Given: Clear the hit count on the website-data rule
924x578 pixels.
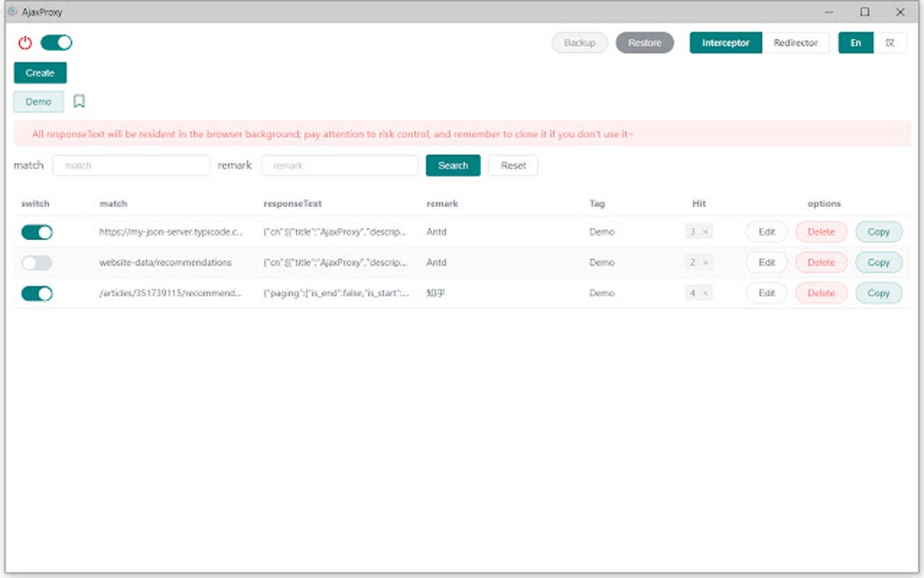Looking at the screenshot, I should 707,263.
